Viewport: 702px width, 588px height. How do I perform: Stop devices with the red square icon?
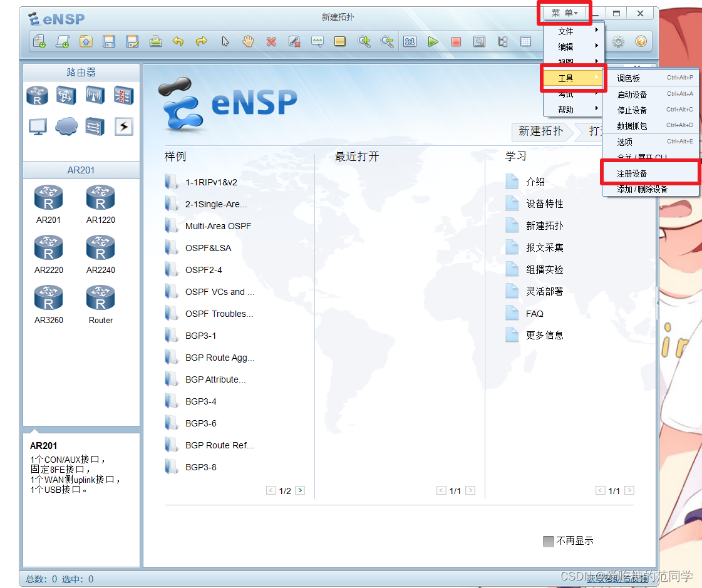[x=457, y=41]
